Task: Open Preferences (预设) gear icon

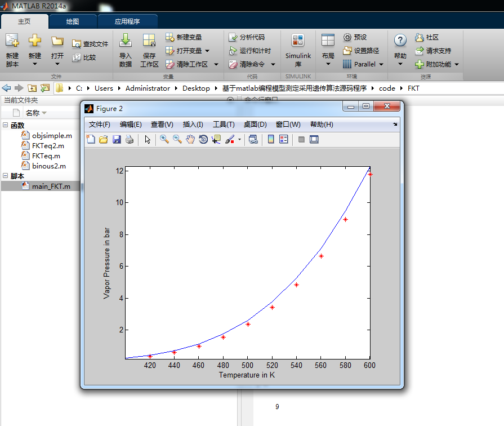Action: 347,37
